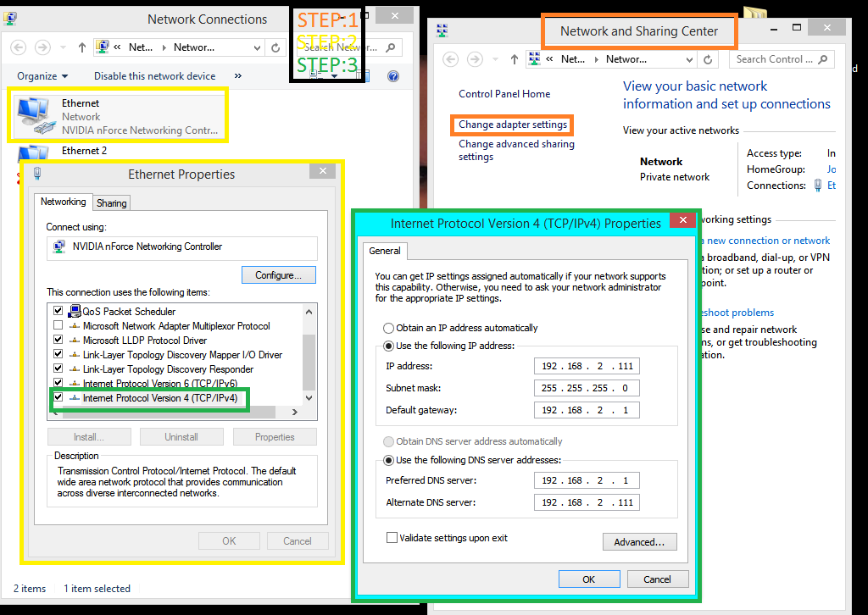Click Forward arrow in Network Connections window
The image size is (868, 615).
point(42,47)
